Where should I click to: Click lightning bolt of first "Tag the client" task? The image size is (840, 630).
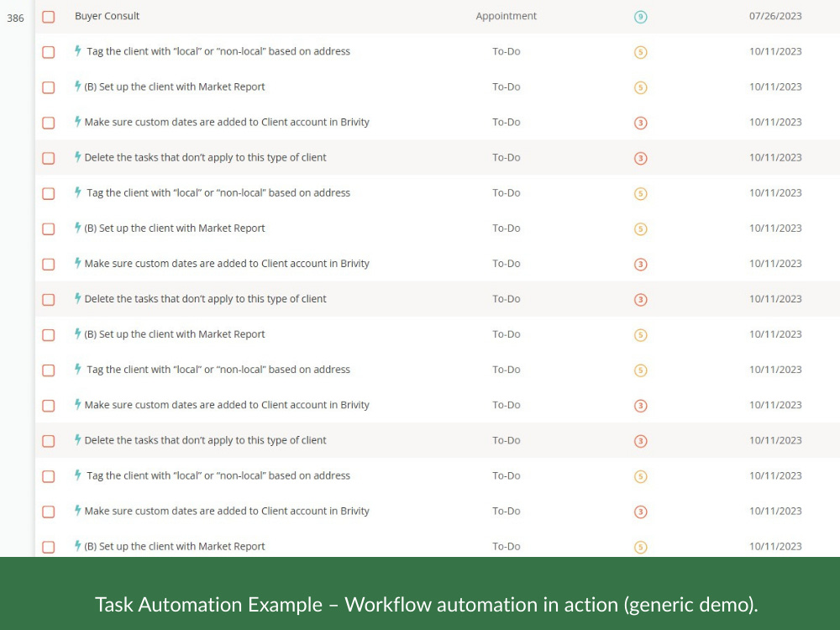[x=77, y=51]
